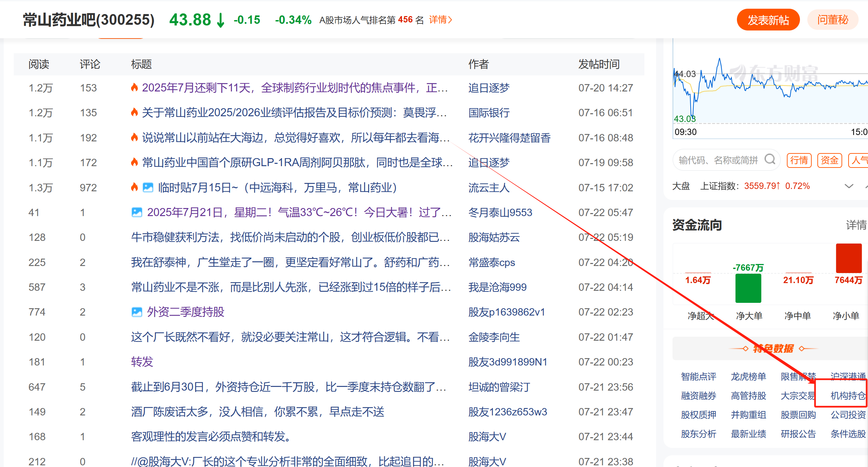This screenshot has height=467, width=868.
Task: Click the 阅读 column header
Action: tap(39, 64)
